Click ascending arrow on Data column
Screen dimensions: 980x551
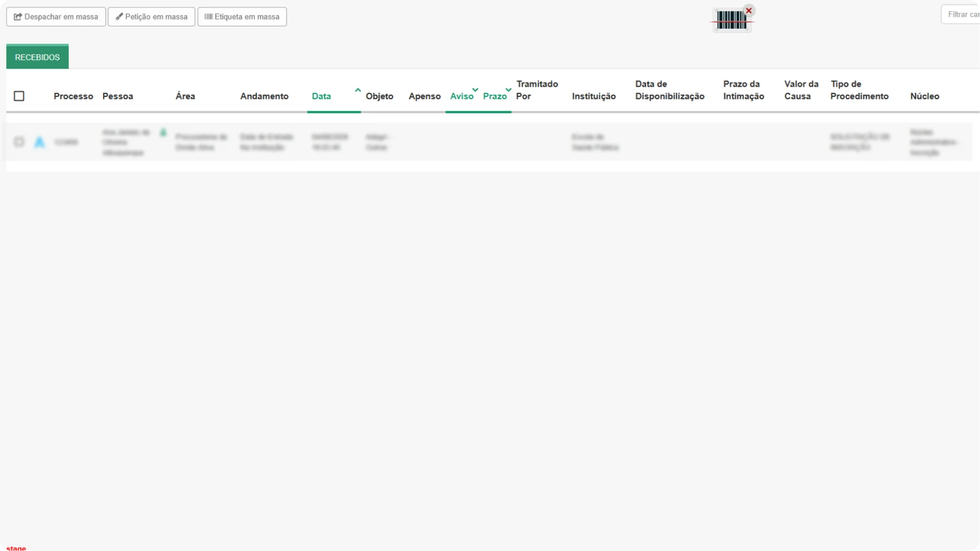coord(357,90)
